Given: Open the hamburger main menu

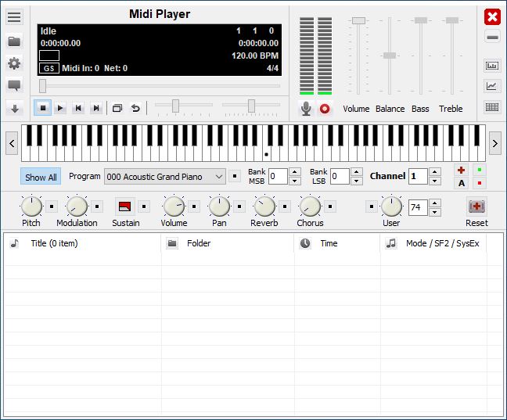Looking at the screenshot, I should tap(14, 16).
